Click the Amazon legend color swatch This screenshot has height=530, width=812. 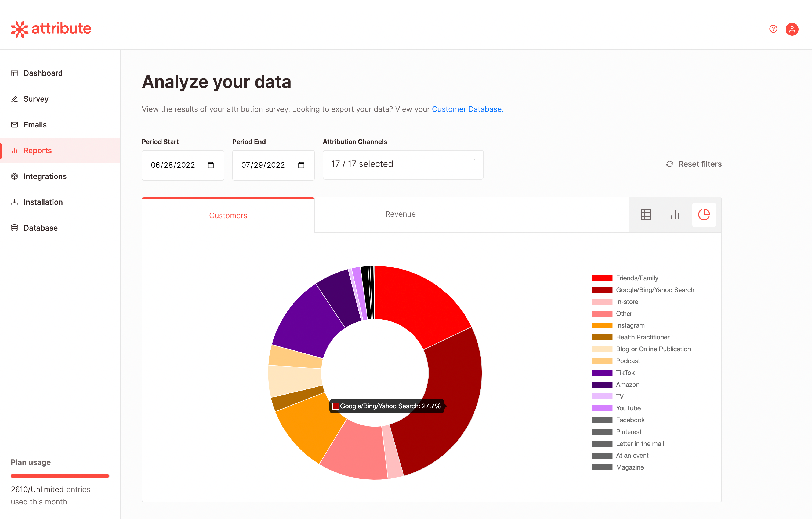(602, 385)
